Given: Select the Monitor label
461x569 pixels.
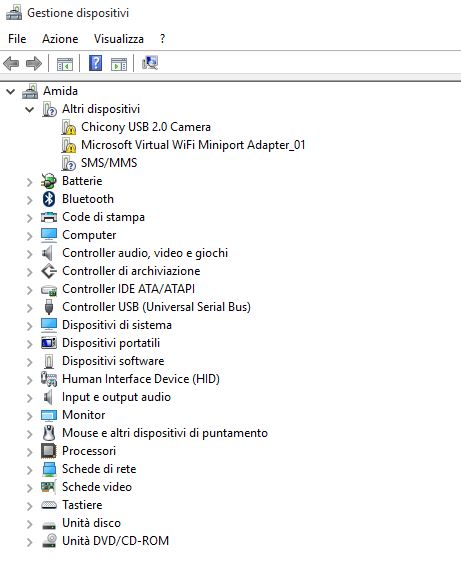Looking at the screenshot, I should click(x=83, y=415).
